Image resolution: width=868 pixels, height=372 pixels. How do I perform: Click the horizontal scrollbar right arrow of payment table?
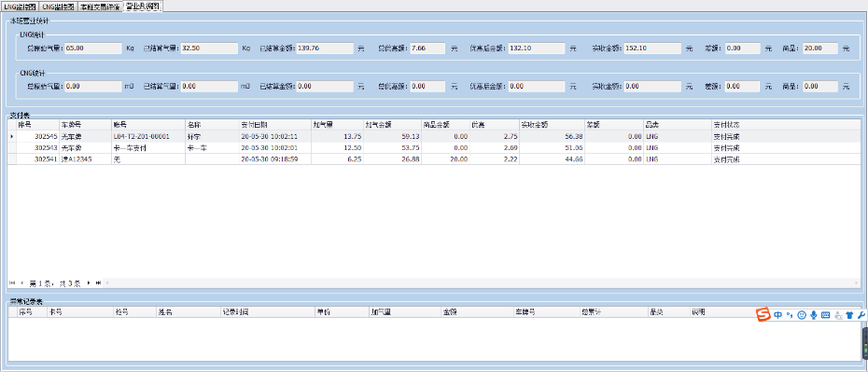coord(858,283)
